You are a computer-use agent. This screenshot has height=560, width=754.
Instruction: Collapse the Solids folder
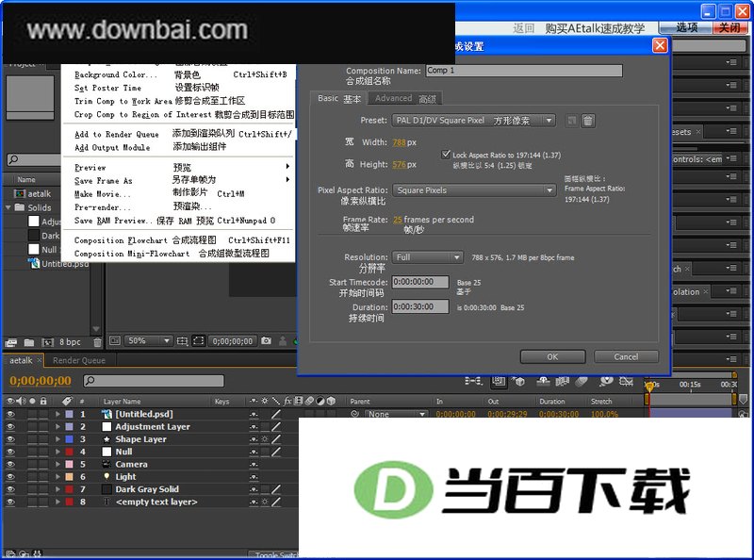8,207
